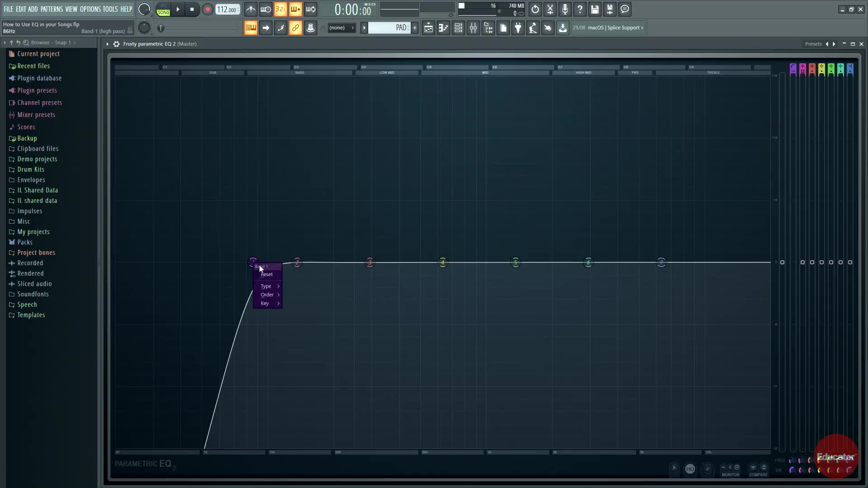Toggle the PAT/SONG mode switch
The width and height of the screenshot is (868, 488).
point(163,9)
